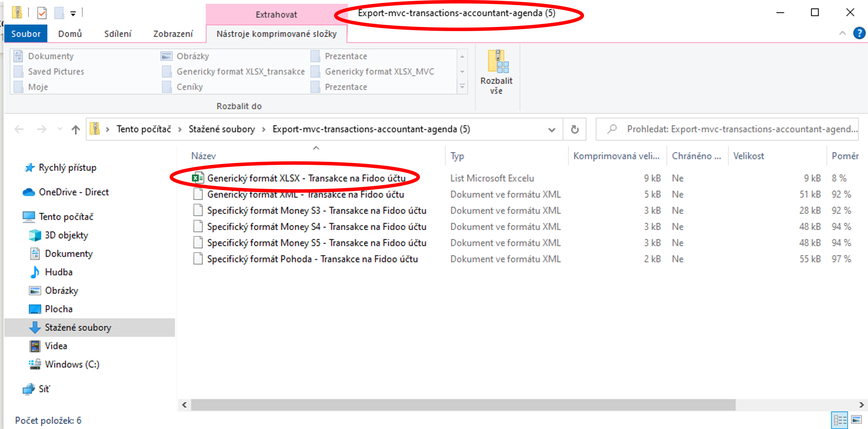
Task: Click the help question mark icon
Action: (859, 33)
